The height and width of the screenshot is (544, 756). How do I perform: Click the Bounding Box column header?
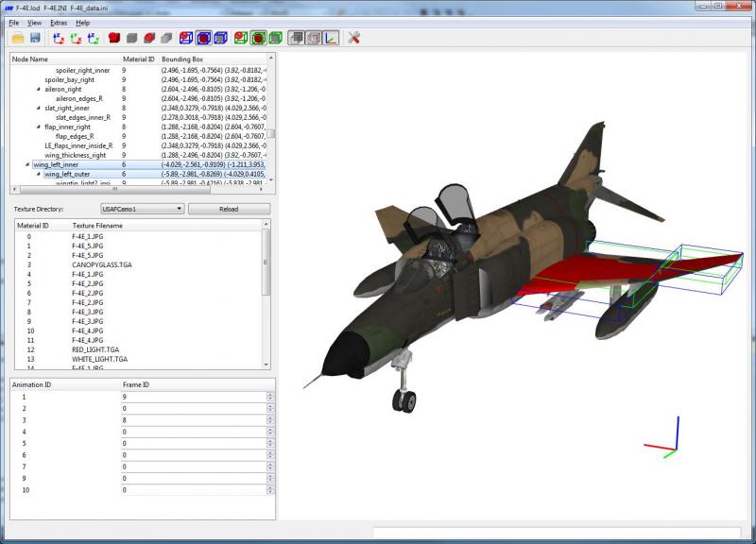point(212,59)
